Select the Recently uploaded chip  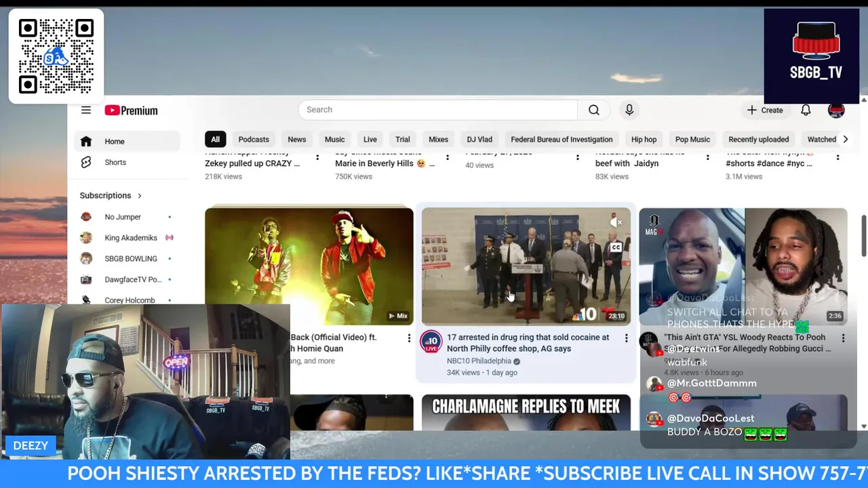coord(758,139)
